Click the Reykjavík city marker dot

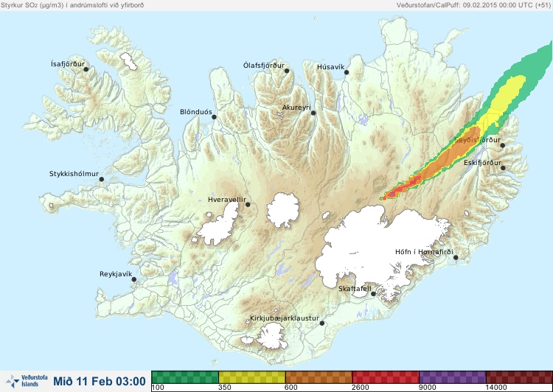pyautogui.click(x=134, y=279)
